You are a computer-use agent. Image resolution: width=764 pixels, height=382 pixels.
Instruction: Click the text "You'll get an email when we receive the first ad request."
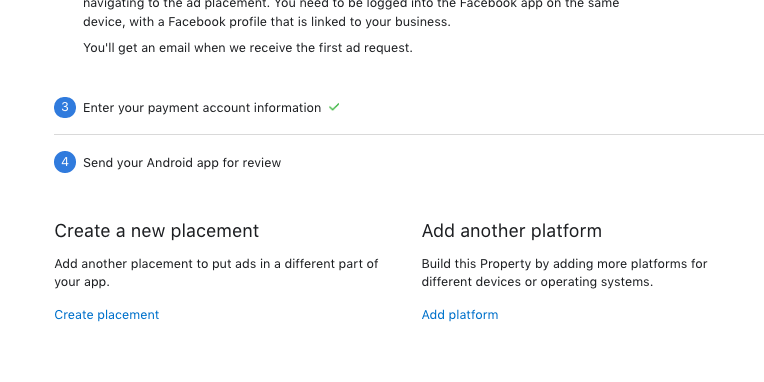click(x=248, y=48)
